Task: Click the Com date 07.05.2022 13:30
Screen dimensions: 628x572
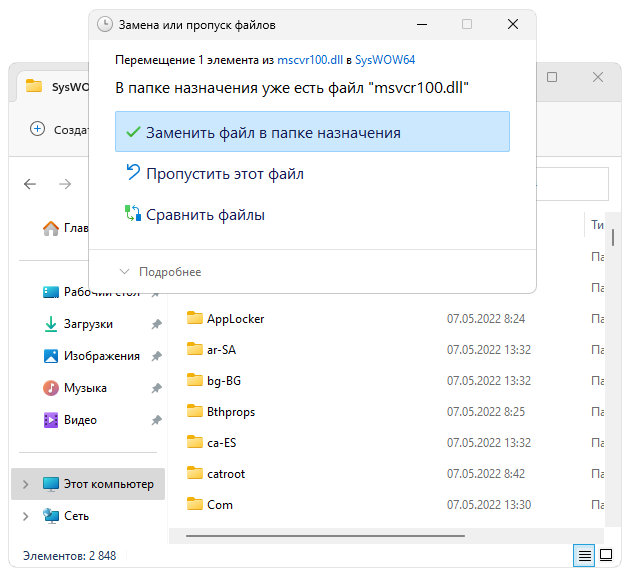Action: 489,505
